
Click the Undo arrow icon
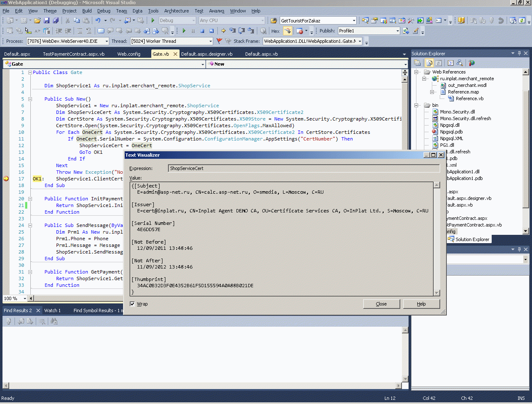pos(98,20)
